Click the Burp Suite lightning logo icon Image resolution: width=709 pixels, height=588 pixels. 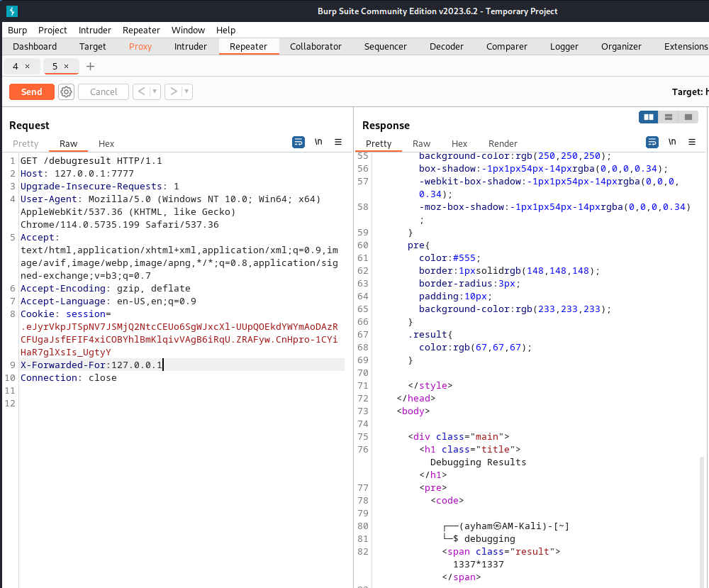12,11
